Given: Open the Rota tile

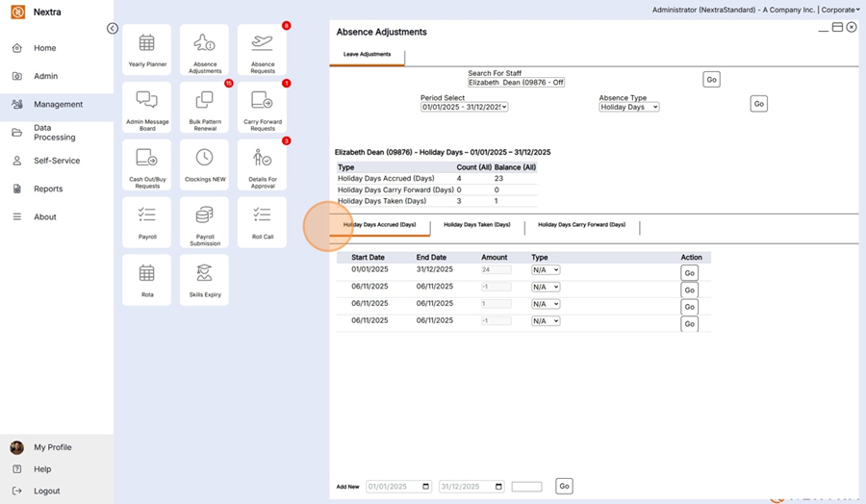Looking at the screenshot, I should (x=147, y=279).
